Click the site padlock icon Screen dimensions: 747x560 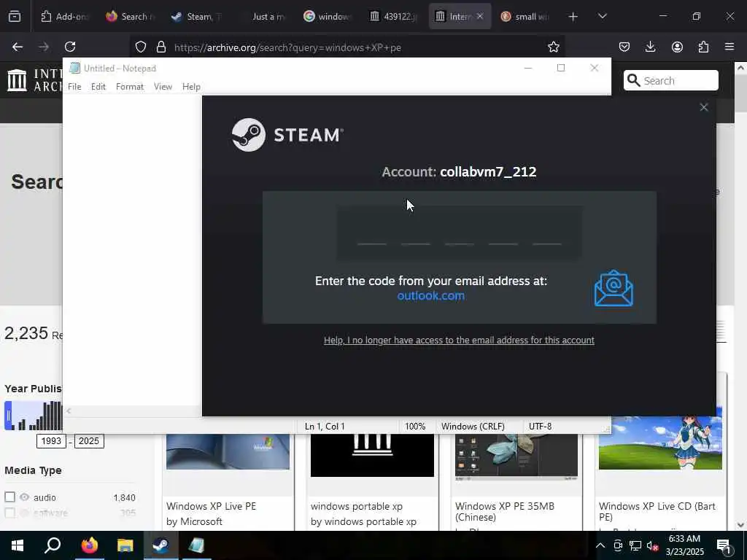point(161,47)
